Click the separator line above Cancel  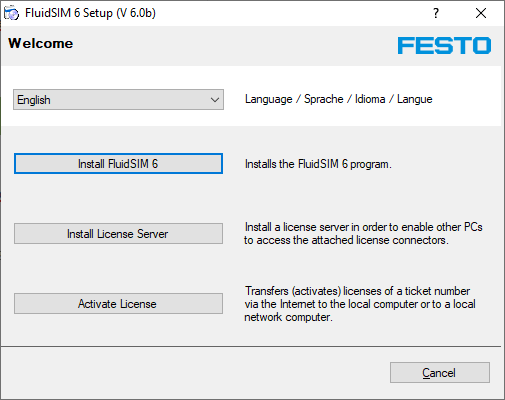pyautogui.click(x=251, y=347)
